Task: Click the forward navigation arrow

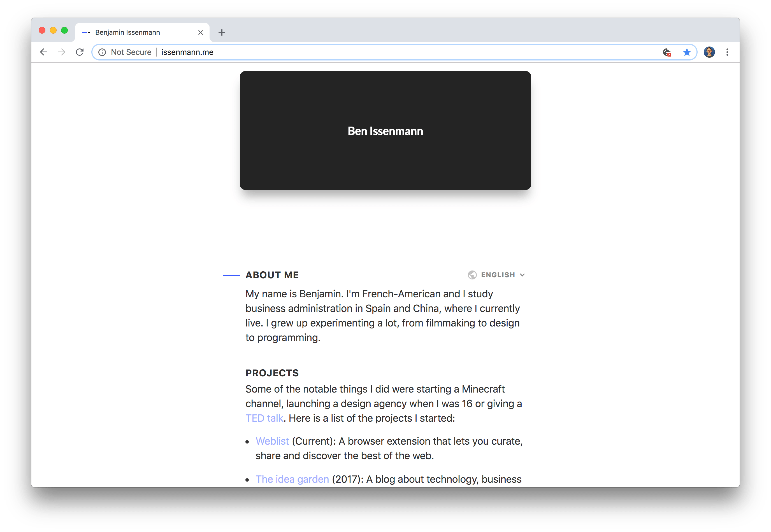Action: (x=62, y=52)
